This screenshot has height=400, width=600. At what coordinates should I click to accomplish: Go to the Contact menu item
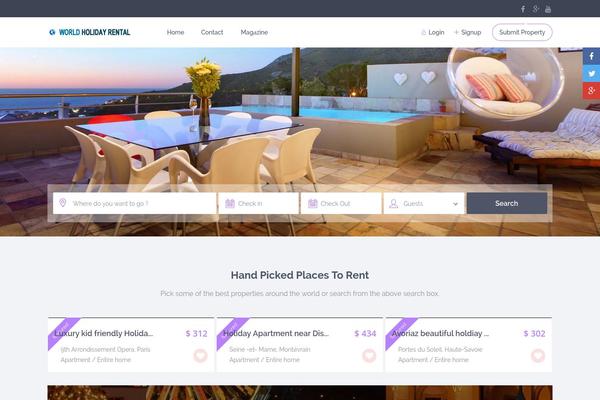point(212,32)
